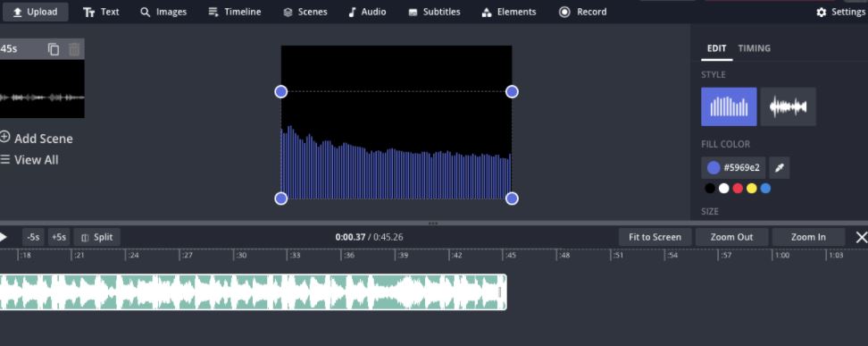Click Fit to Screen
This screenshot has width=868, height=346.
655,237
